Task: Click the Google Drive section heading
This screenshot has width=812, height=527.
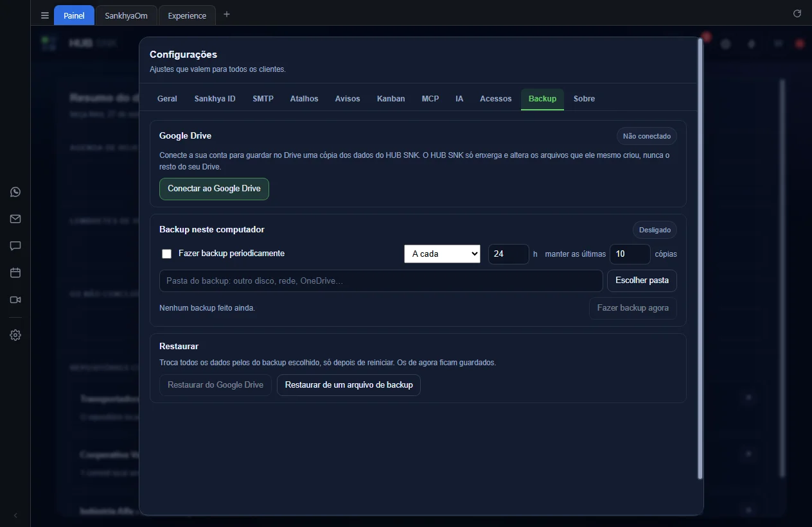Action: point(185,136)
